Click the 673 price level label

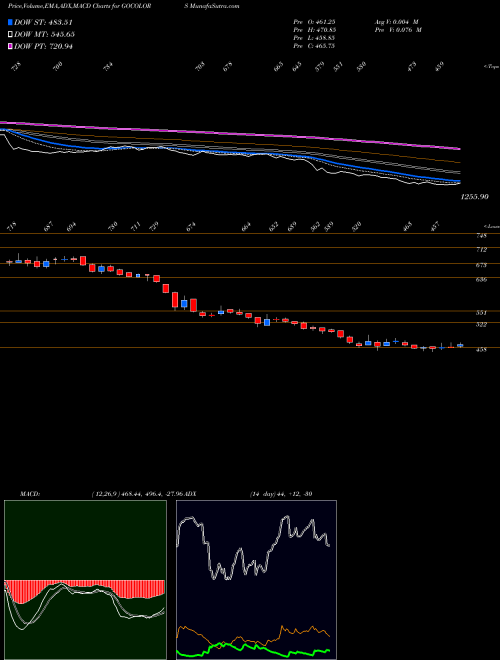pos(482,265)
